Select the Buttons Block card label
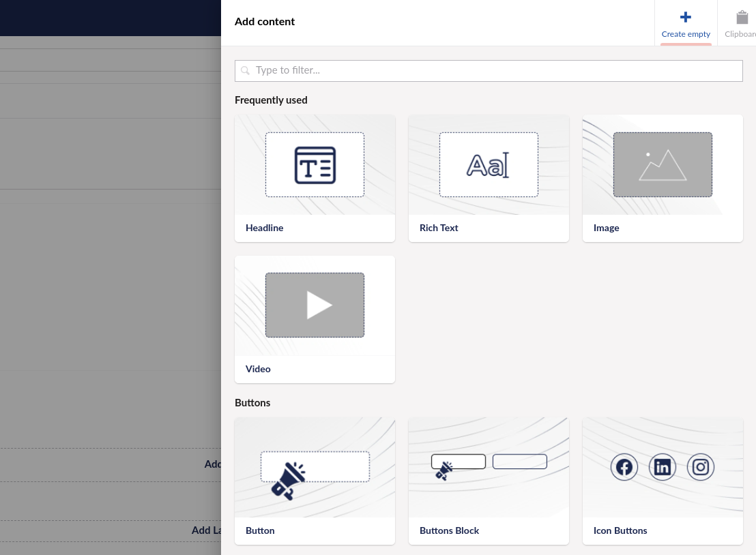The width and height of the screenshot is (756, 555). pos(449,530)
